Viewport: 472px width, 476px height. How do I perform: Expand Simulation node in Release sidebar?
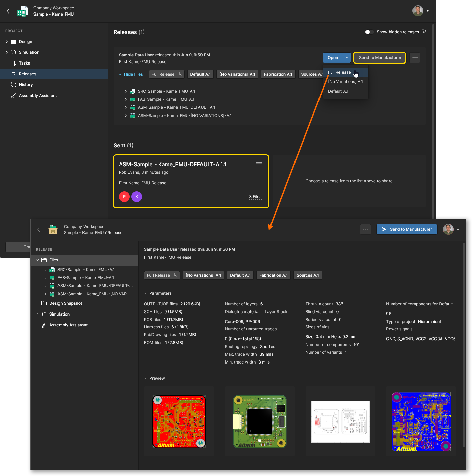[x=37, y=314]
